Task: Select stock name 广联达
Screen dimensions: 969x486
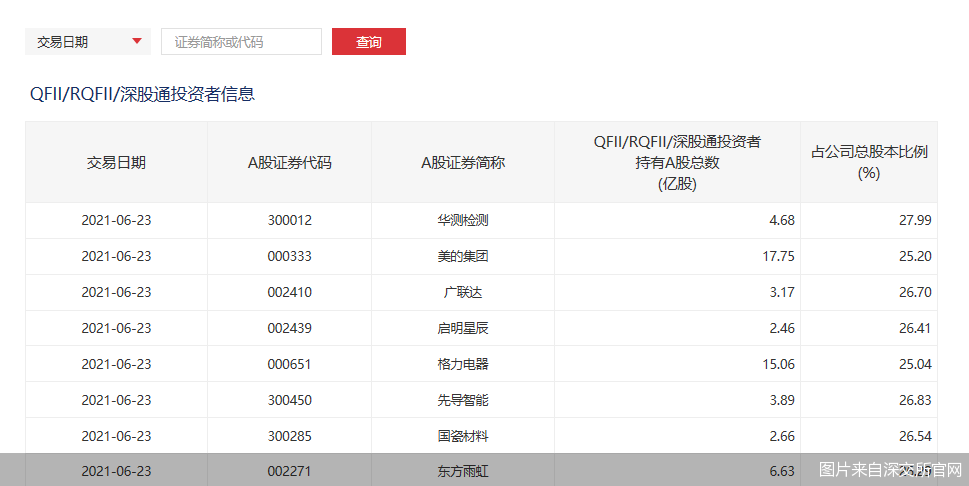Action: pos(463,292)
